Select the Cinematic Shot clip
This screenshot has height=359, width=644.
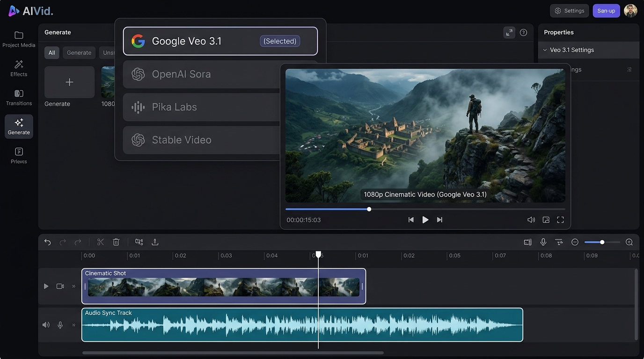click(224, 286)
